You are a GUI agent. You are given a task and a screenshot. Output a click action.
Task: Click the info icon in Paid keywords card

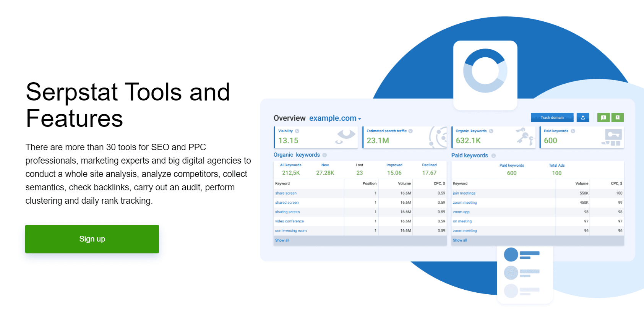[x=573, y=131]
